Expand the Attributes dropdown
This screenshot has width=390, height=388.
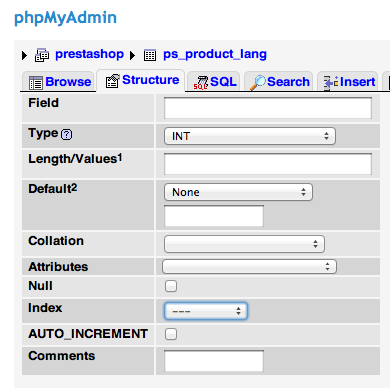[x=249, y=266]
